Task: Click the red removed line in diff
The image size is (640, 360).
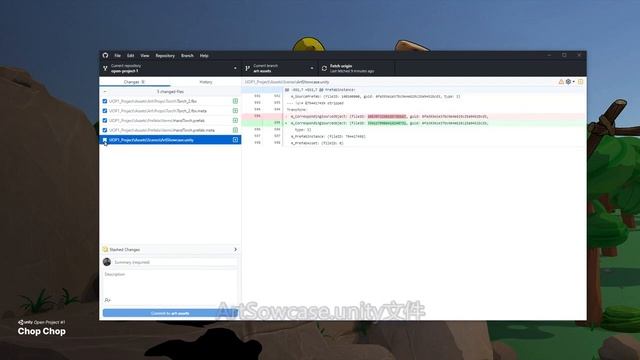Action: [x=414, y=116]
